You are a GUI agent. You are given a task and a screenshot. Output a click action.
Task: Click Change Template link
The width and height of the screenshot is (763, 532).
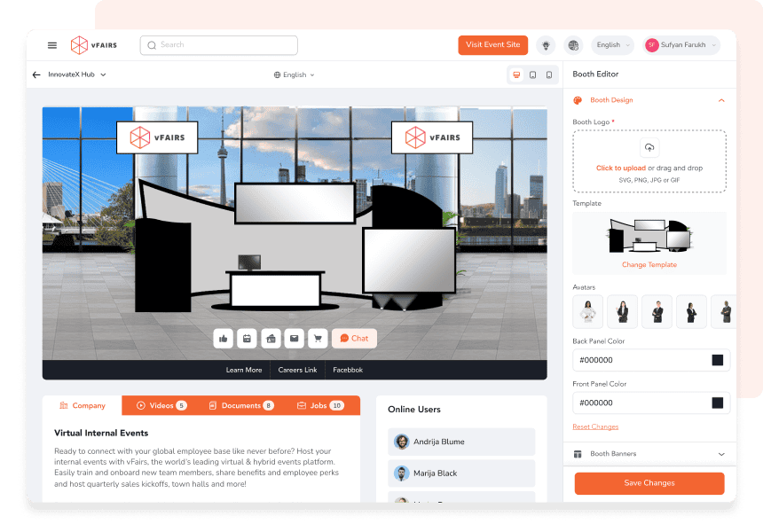[649, 264]
